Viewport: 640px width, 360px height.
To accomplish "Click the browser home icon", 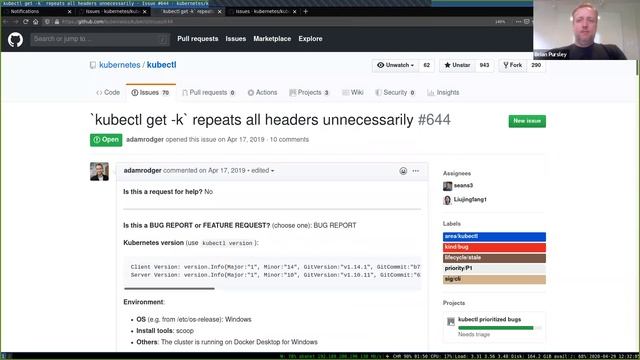I will [x=36, y=22].
